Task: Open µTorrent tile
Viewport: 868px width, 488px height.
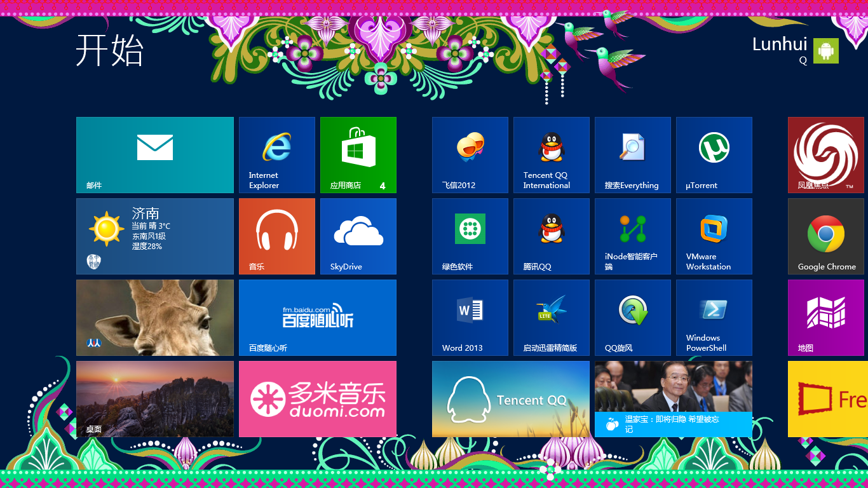Action: [714, 154]
